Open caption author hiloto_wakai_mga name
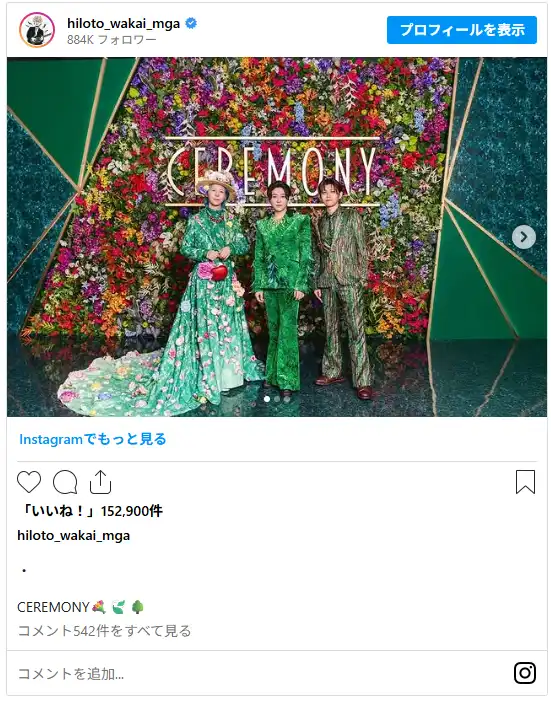This screenshot has width=551, height=701. click(x=74, y=536)
